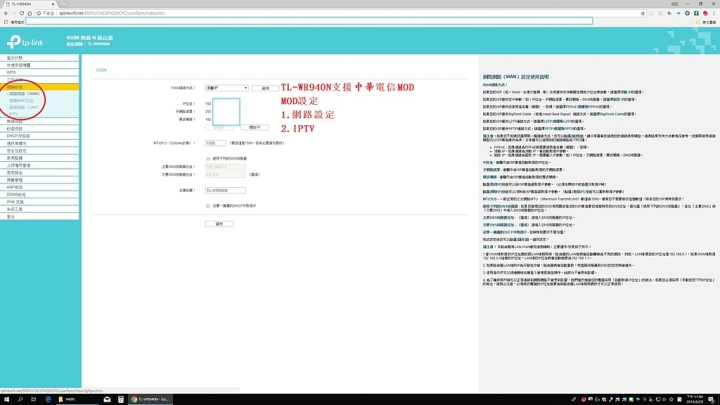The image size is (720, 405).
Task: Select the highlighted yellow Network menu item
Action: [39, 87]
